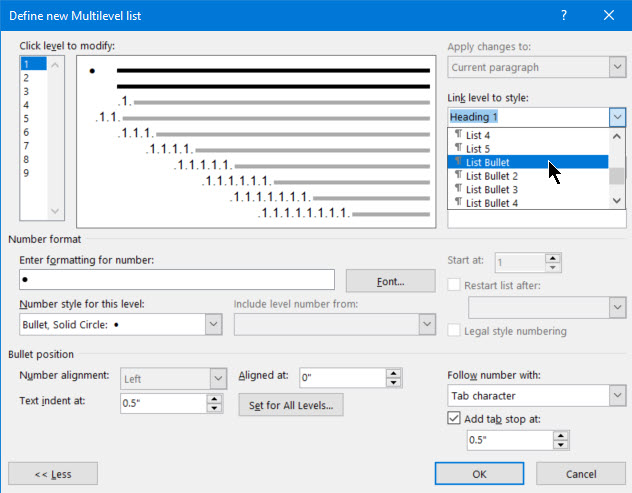Choose List 5 style from the list
The width and height of the screenshot is (632, 493).
click(x=528, y=149)
